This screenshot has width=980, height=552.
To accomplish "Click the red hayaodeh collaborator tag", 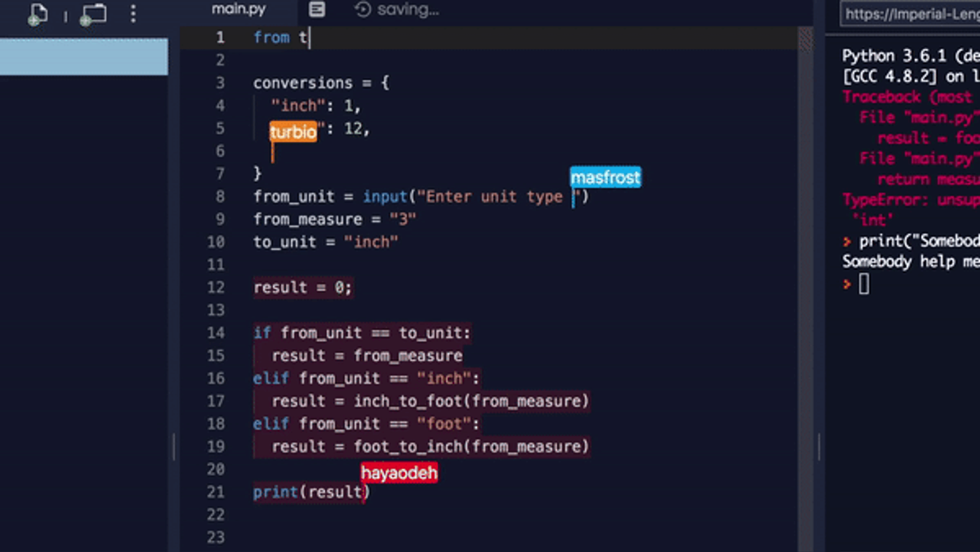I will coord(399,473).
